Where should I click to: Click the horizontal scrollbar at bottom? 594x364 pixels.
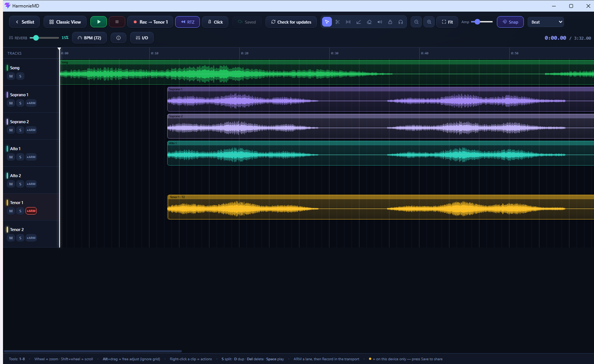[93, 351]
